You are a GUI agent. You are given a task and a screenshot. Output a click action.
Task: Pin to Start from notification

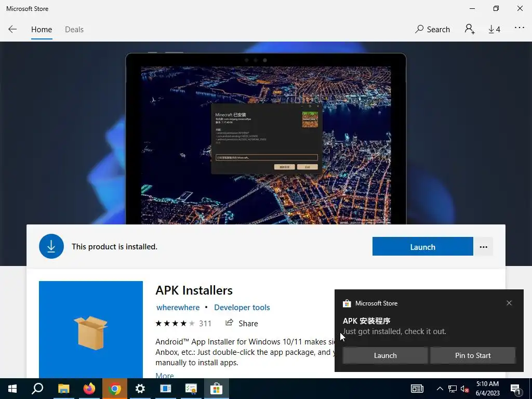click(x=473, y=355)
